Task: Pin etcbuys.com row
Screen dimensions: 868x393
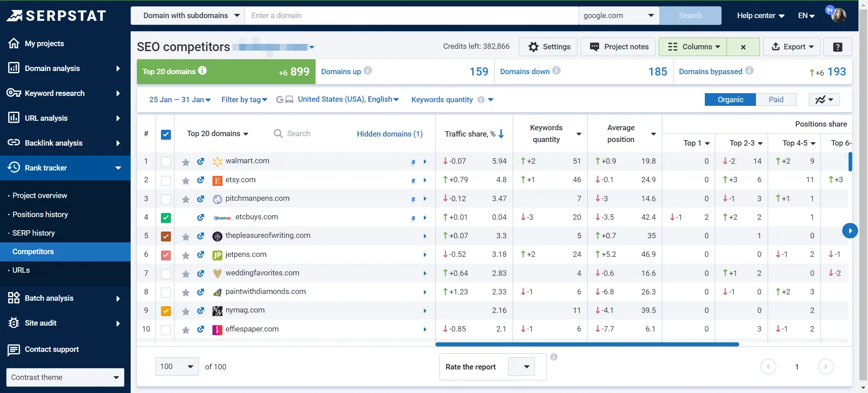Action: click(x=413, y=218)
